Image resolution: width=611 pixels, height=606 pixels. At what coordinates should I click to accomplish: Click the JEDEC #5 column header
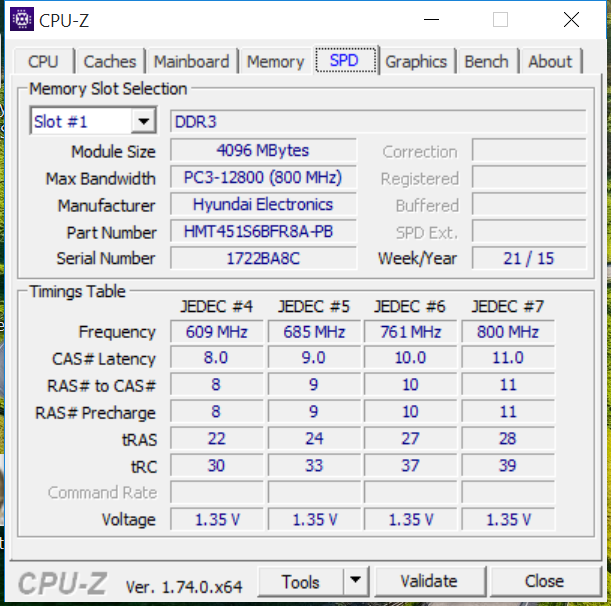coord(314,306)
